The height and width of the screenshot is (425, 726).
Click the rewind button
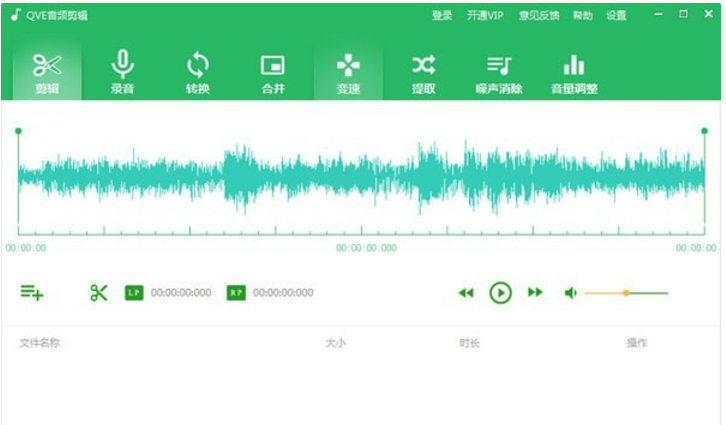coord(466,293)
